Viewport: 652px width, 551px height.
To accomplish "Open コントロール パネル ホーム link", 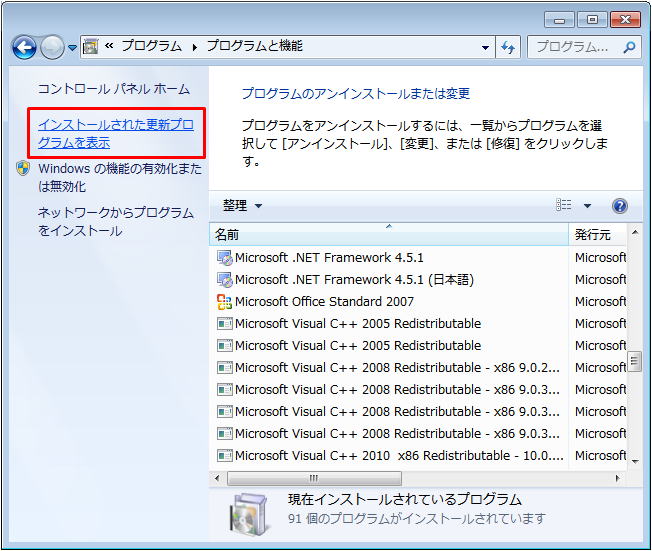I will [114, 89].
